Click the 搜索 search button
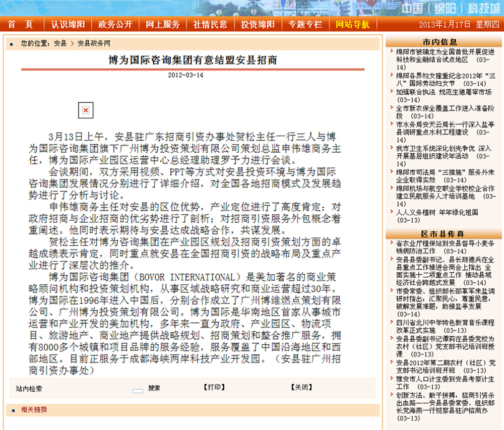This screenshot has height=430, width=504. pyautogui.click(x=154, y=388)
